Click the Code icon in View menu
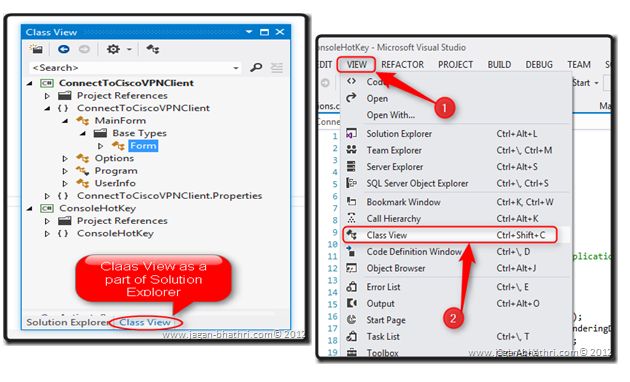Screen dimensions: 630x382 click(351, 81)
